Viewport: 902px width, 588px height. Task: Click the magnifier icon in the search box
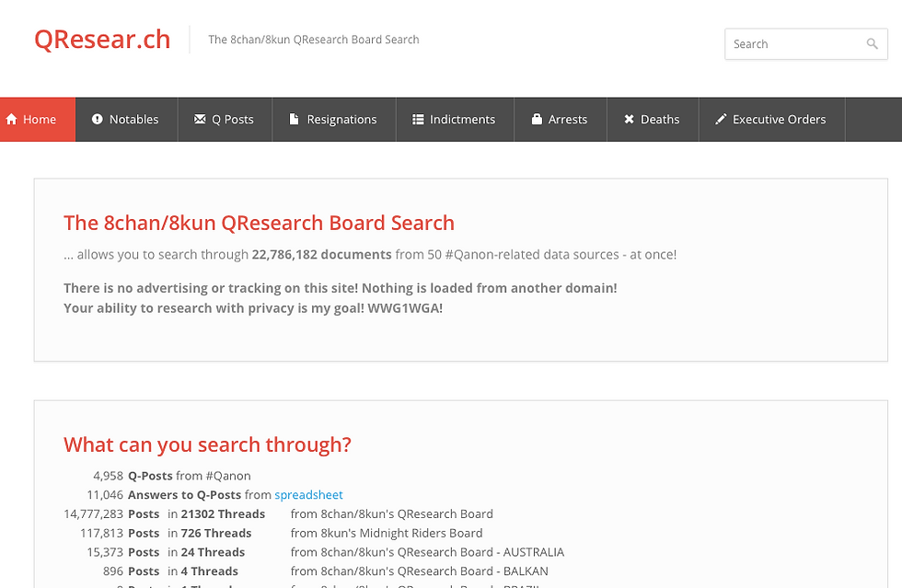point(873,44)
